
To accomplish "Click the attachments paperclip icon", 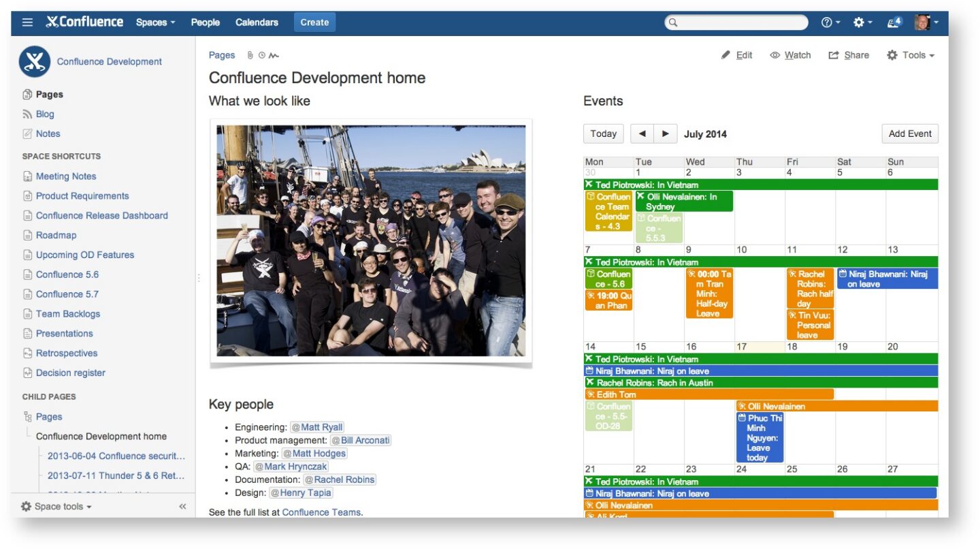I will [250, 55].
